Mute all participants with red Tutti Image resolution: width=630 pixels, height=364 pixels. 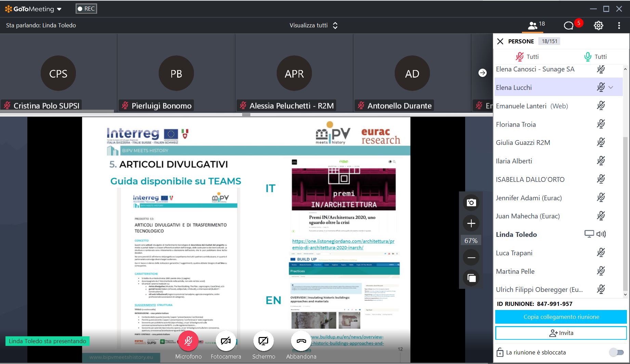527,56
